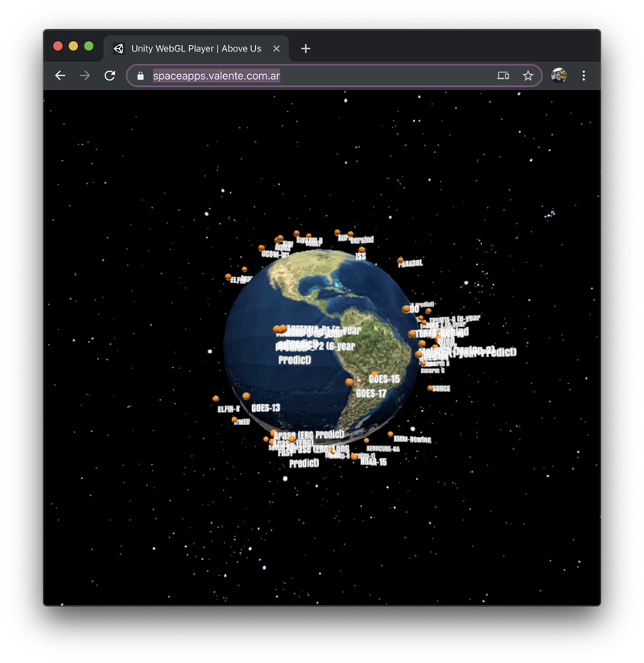The width and height of the screenshot is (644, 663).
Task: Click the SORCE satellite marker
Action: pos(430,387)
